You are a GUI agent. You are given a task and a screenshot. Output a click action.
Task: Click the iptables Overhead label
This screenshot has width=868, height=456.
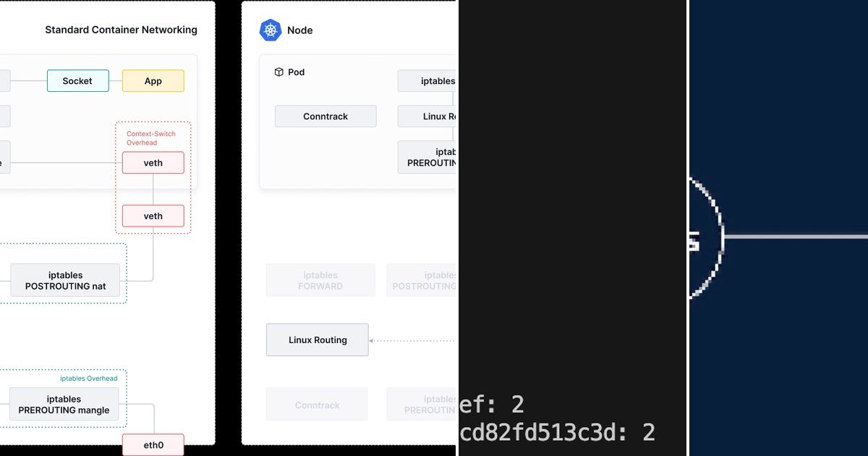[88, 379]
